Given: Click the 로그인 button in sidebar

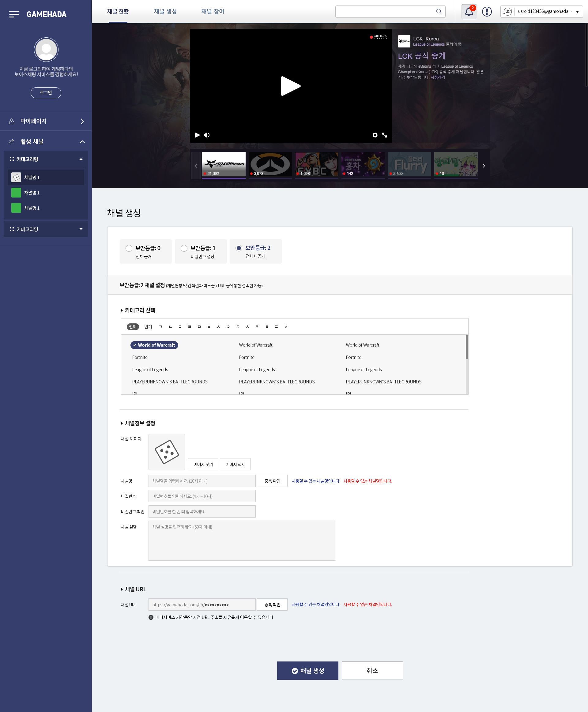Looking at the screenshot, I should tap(46, 93).
